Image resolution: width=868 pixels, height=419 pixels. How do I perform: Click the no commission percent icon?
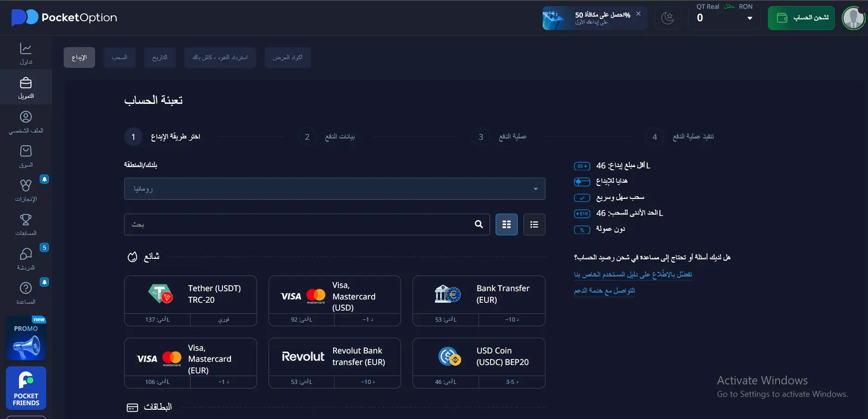point(582,230)
